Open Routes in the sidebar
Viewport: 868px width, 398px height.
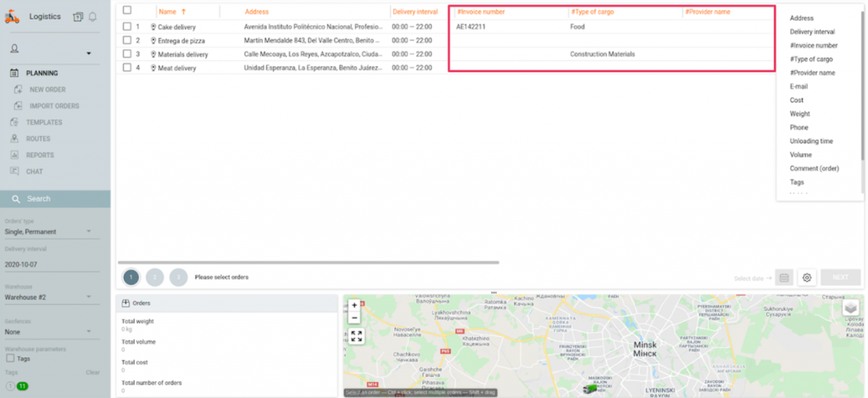(x=38, y=139)
